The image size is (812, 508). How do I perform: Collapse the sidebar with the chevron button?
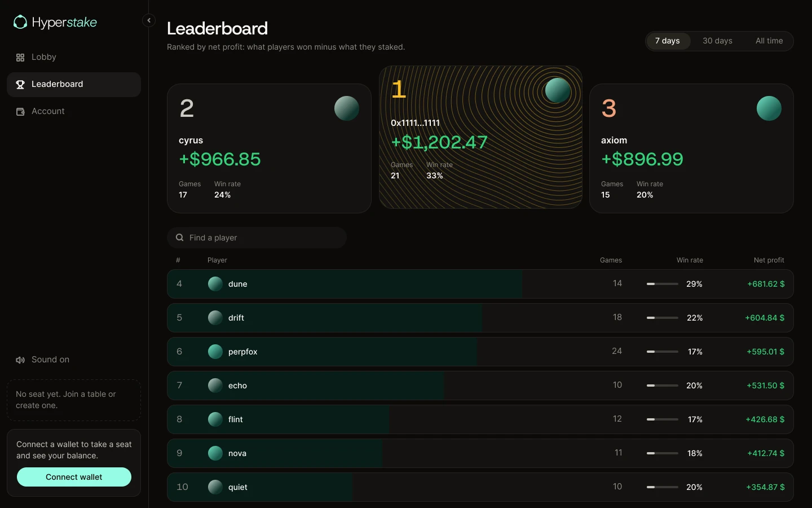pos(149,20)
